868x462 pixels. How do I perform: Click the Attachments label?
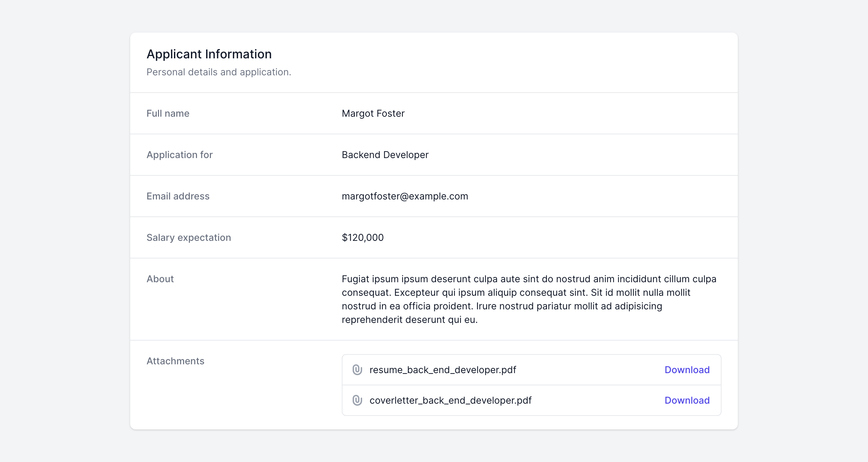coord(175,361)
